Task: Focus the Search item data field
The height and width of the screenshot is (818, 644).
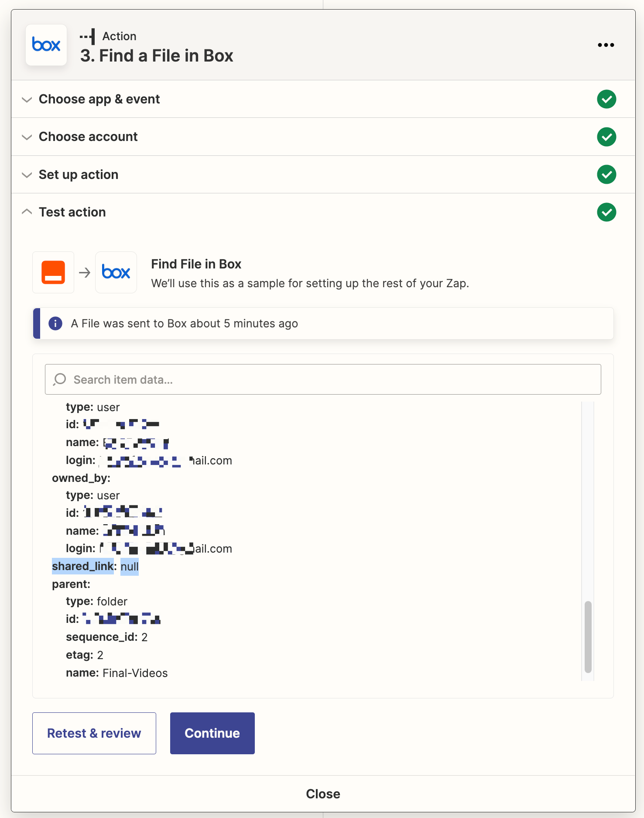Action: coord(323,379)
